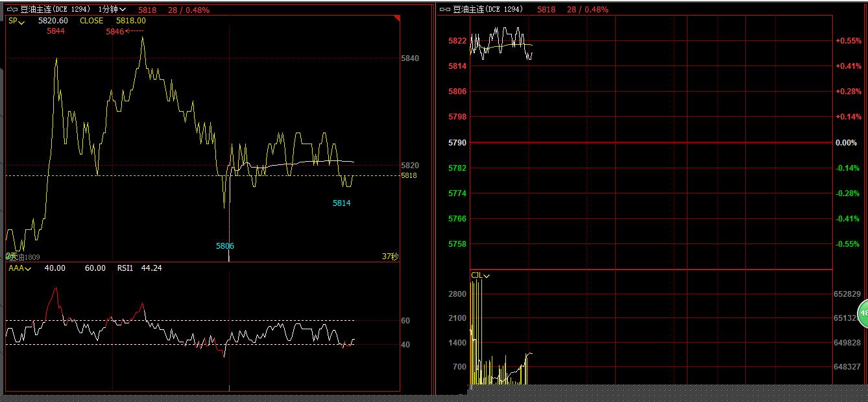Click the 5818 current price axis label
This screenshot has height=402, width=868.
tap(409, 175)
